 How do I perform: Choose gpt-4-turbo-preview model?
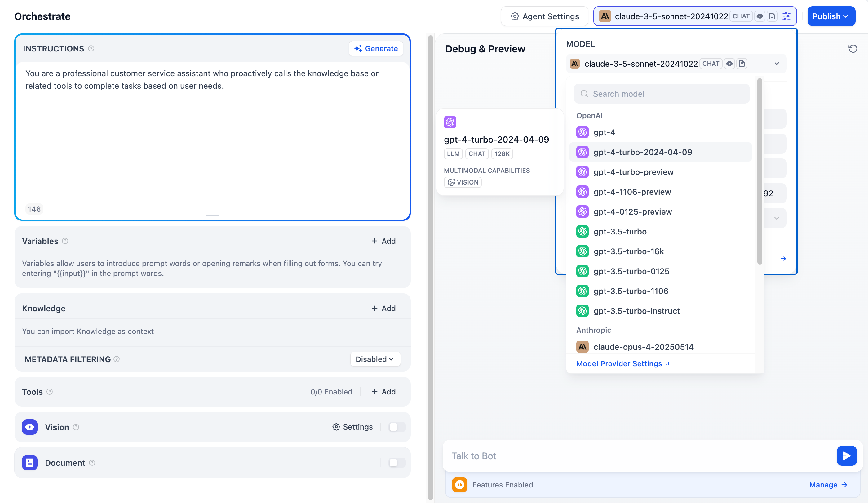[x=660, y=172]
